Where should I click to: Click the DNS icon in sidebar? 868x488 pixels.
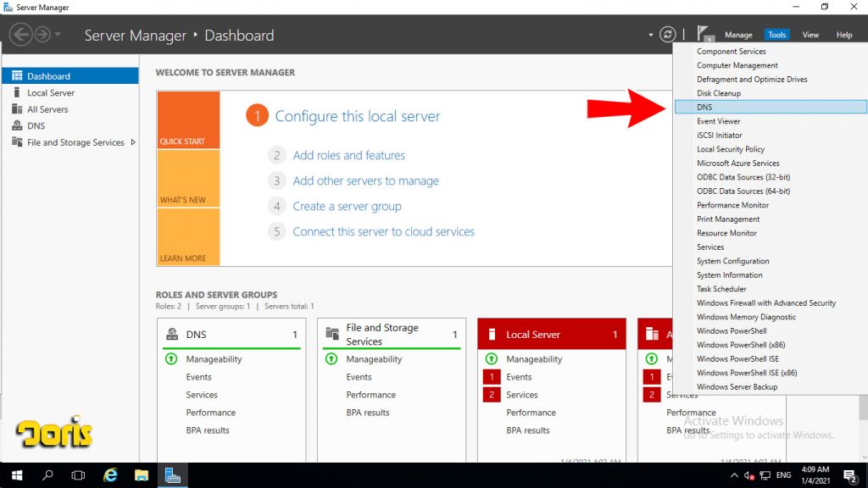[17, 125]
